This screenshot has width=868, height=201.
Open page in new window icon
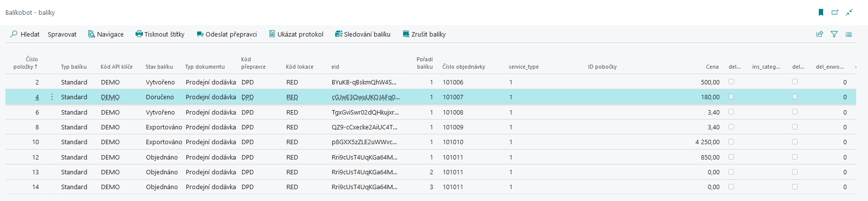pos(835,12)
